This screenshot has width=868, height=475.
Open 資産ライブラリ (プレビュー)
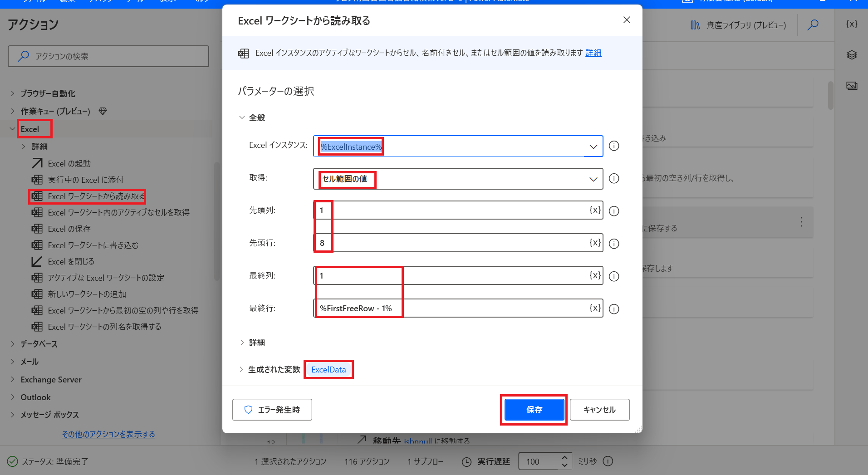pyautogui.click(x=738, y=25)
